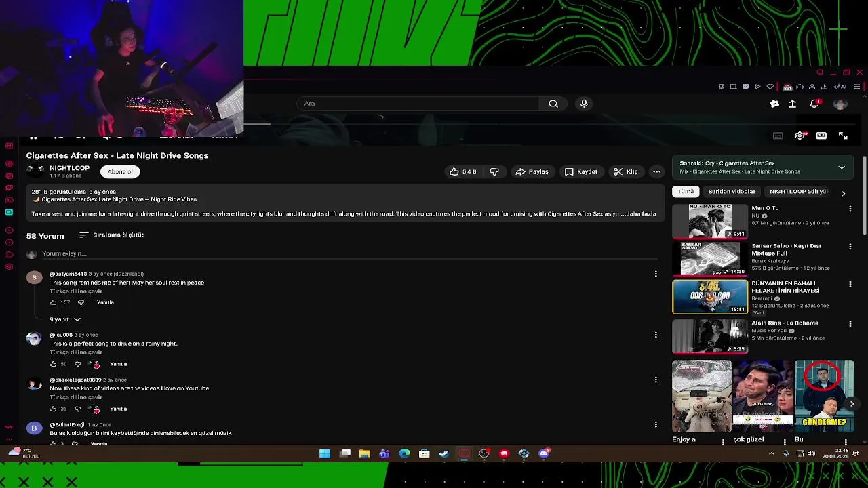Image resolution: width=868 pixels, height=488 pixels.
Task: Collapse the Sonraki Cry playlist panel chevron
Action: pos(842,167)
